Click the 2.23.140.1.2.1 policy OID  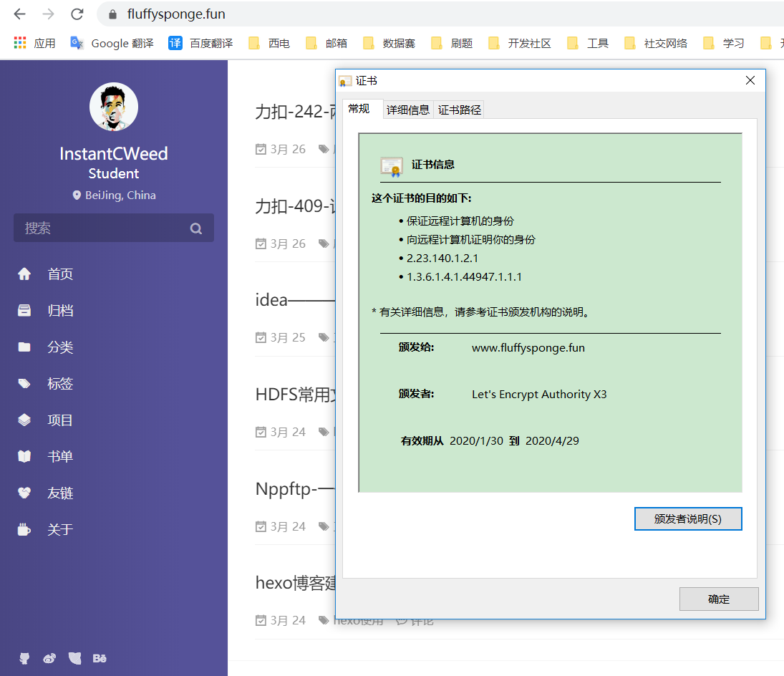point(442,258)
